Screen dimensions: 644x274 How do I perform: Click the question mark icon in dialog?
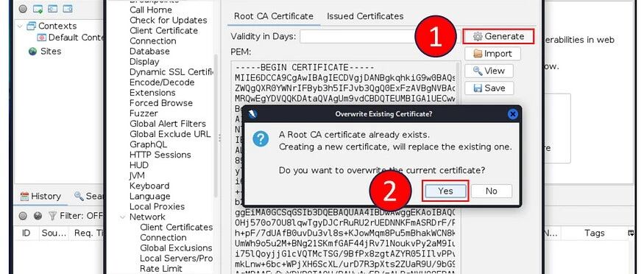click(261, 139)
